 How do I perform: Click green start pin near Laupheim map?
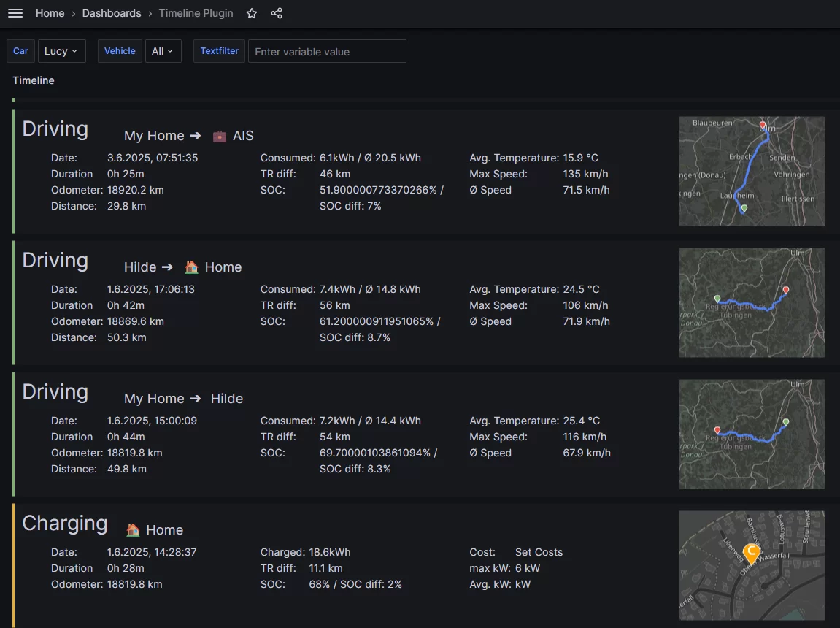[744, 208]
